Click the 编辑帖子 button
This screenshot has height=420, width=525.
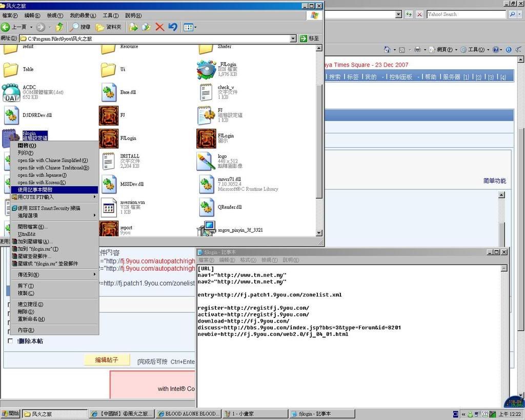tap(107, 360)
